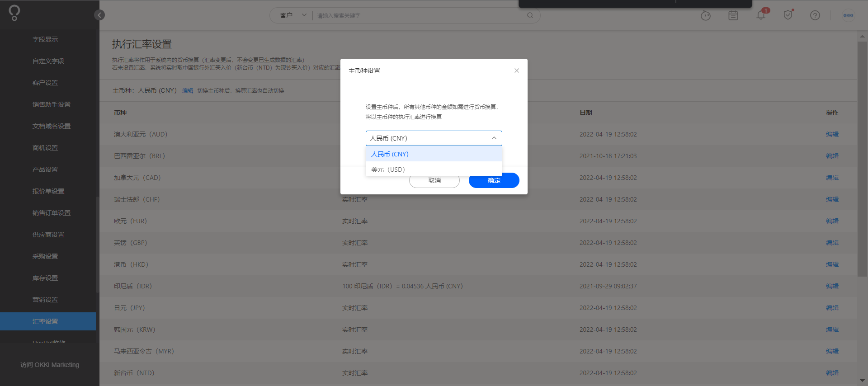Close the 主币种设置 dialog
The image size is (868, 386).
[516, 71]
